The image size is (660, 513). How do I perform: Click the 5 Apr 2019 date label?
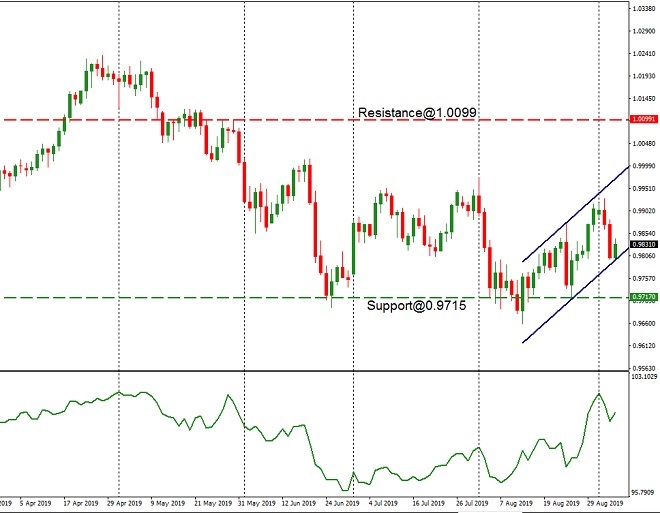click(x=35, y=503)
